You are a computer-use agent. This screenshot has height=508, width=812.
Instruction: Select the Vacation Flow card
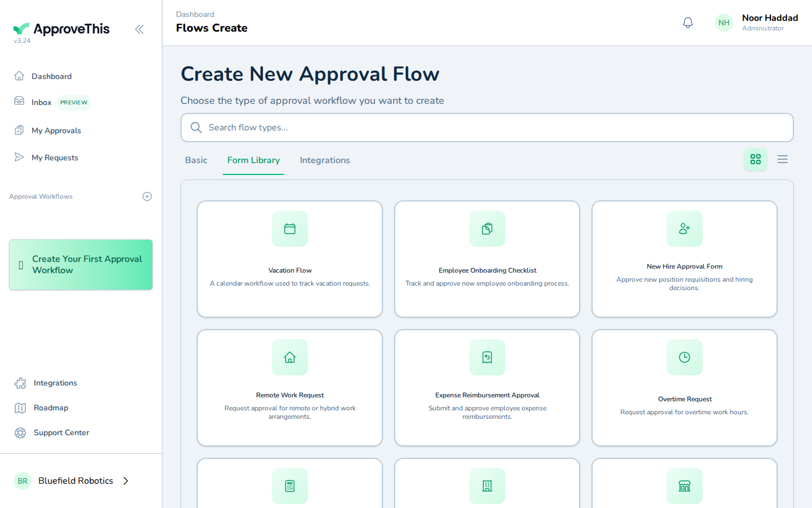coord(290,259)
